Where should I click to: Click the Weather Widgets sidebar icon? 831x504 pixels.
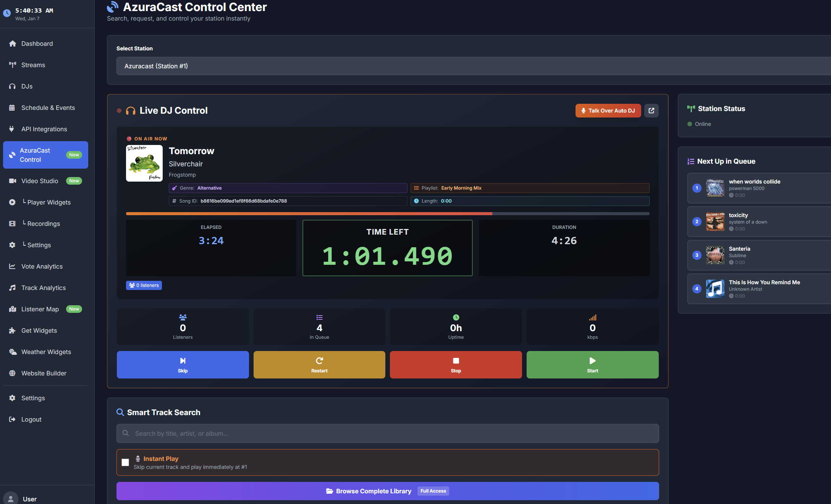pyautogui.click(x=12, y=352)
